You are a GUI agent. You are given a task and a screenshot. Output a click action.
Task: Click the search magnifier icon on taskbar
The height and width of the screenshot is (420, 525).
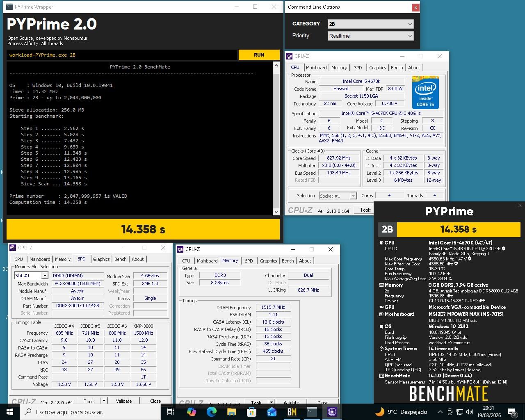[x=28, y=411]
